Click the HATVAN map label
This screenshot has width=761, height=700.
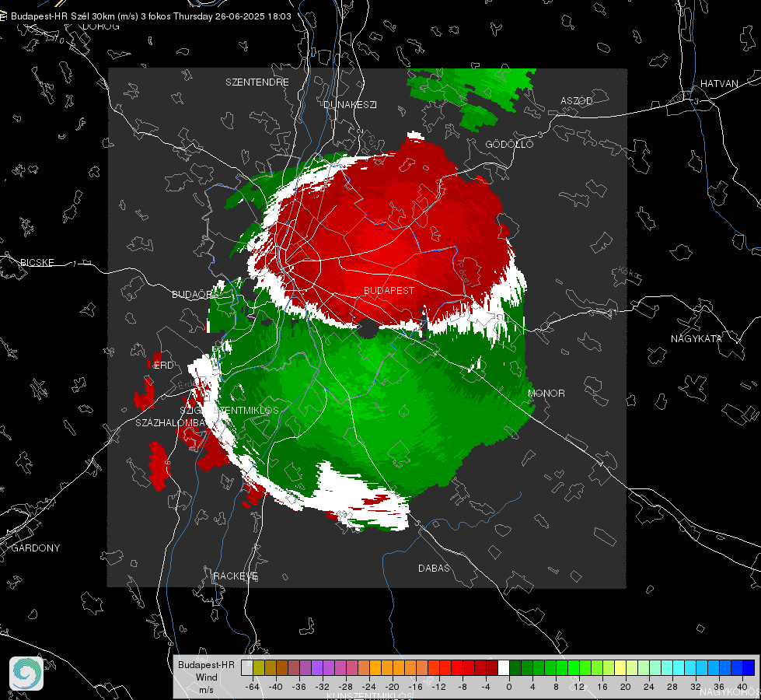(719, 83)
